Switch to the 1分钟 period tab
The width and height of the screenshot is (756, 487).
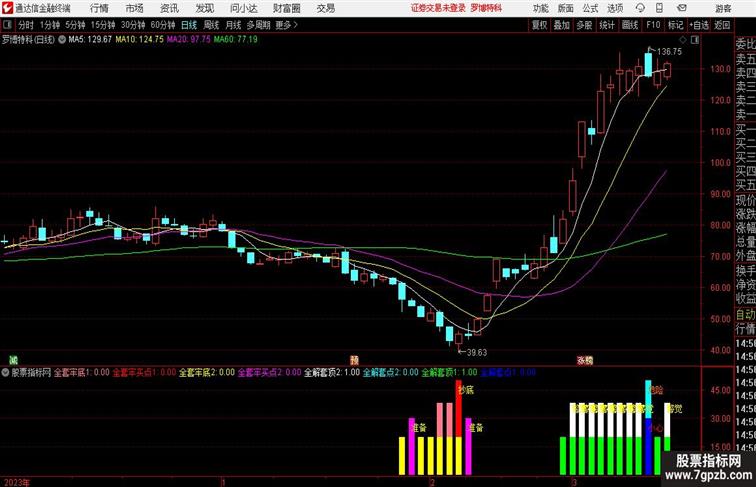(x=50, y=25)
